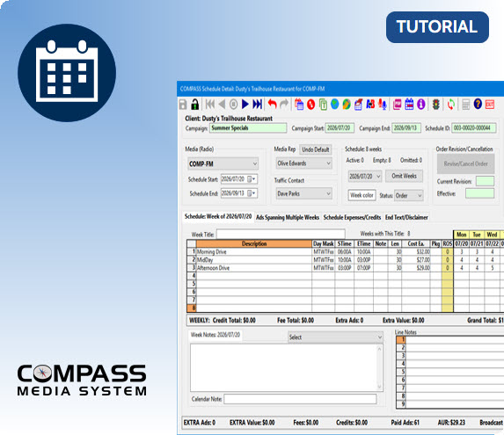Screen dimensions: 504x435
Task: Go to the previous week arrow
Action: pos(222,104)
